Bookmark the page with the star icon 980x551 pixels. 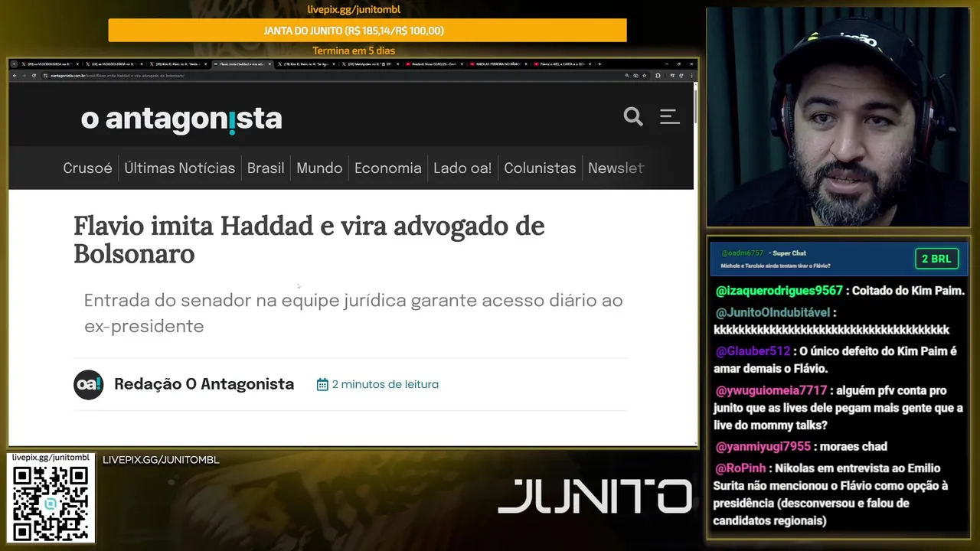(x=645, y=76)
